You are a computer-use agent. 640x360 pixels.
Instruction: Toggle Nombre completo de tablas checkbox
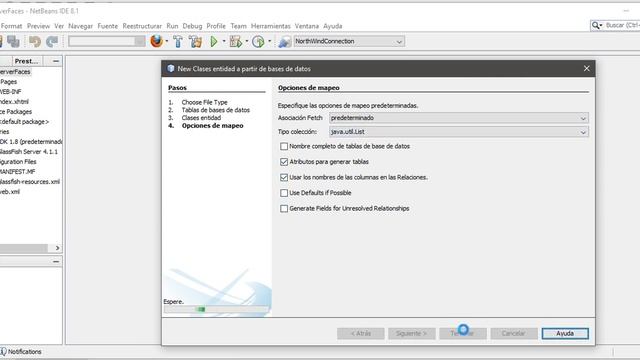point(284,146)
